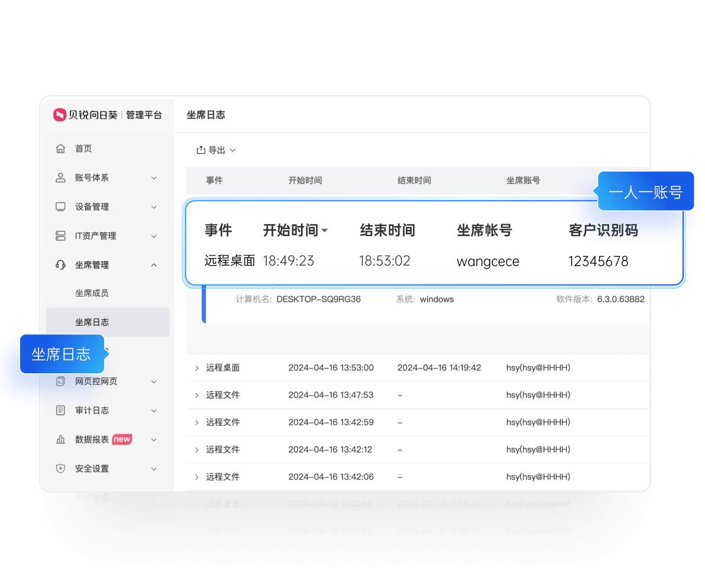Viewport: 705px width, 588px height.
Task: Collapse the 坐席管理 section chevron
Action: click(x=154, y=264)
